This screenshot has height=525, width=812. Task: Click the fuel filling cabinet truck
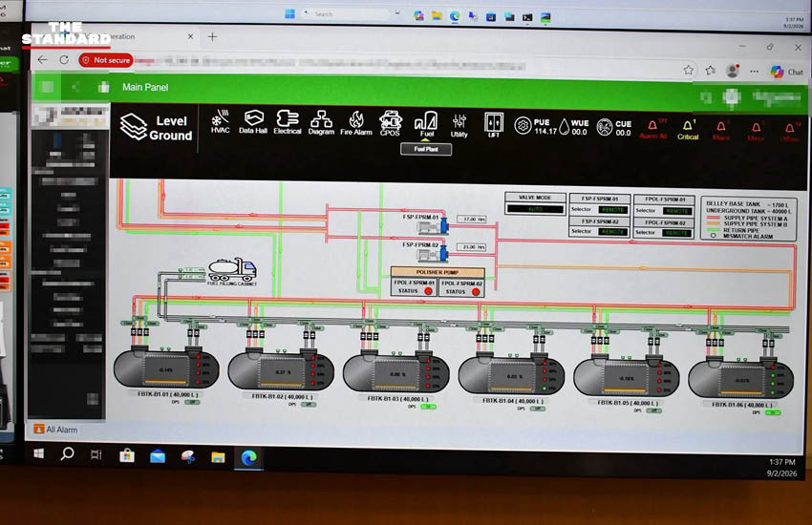[x=232, y=270]
